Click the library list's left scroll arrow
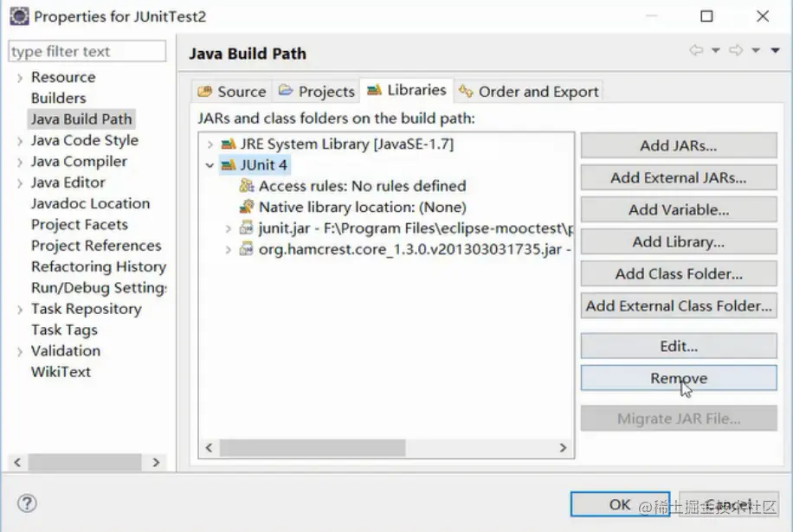Image resolution: width=793 pixels, height=532 pixels. click(x=209, y=447)
